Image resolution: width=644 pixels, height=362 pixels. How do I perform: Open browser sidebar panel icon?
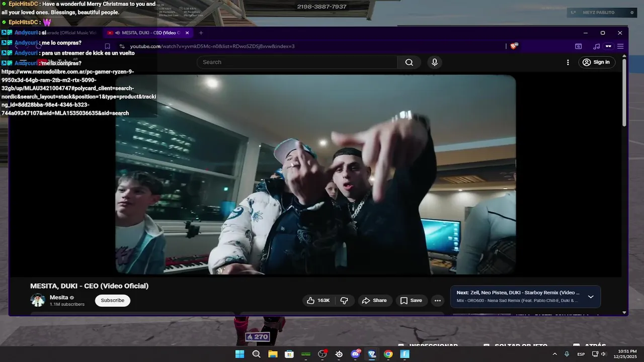579,46
